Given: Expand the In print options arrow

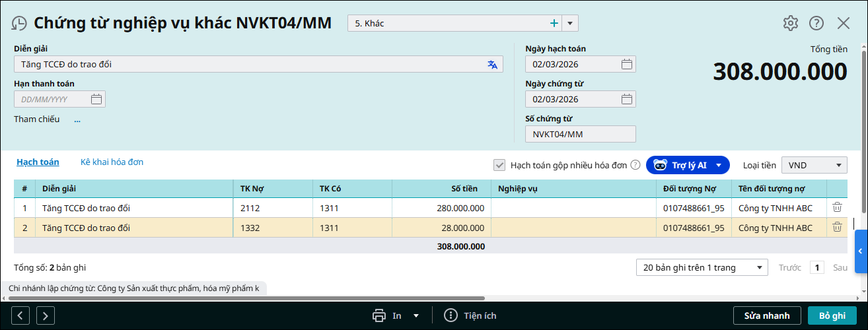Looking at the screenshot, I should click(416, 315).
